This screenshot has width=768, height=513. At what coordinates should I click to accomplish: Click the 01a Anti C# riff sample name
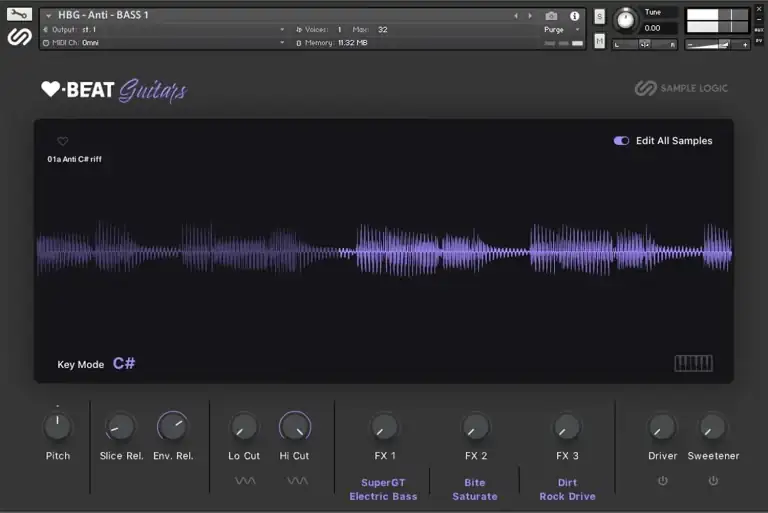(74, 159)
